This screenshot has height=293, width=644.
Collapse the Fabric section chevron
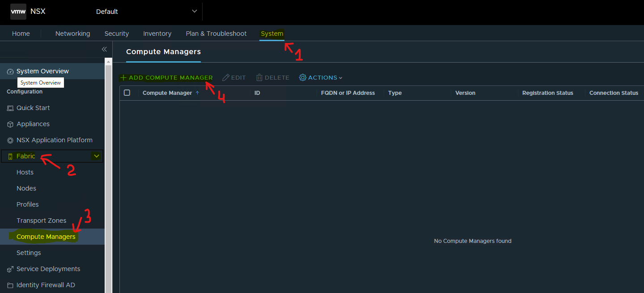tap(96, 156)
